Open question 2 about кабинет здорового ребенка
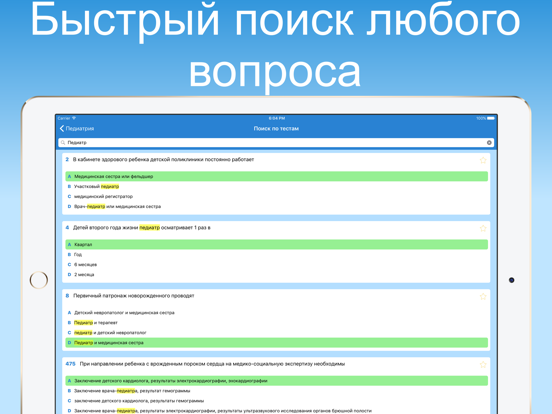The height and width of the screenshot is (414, 552). (163, 159)
